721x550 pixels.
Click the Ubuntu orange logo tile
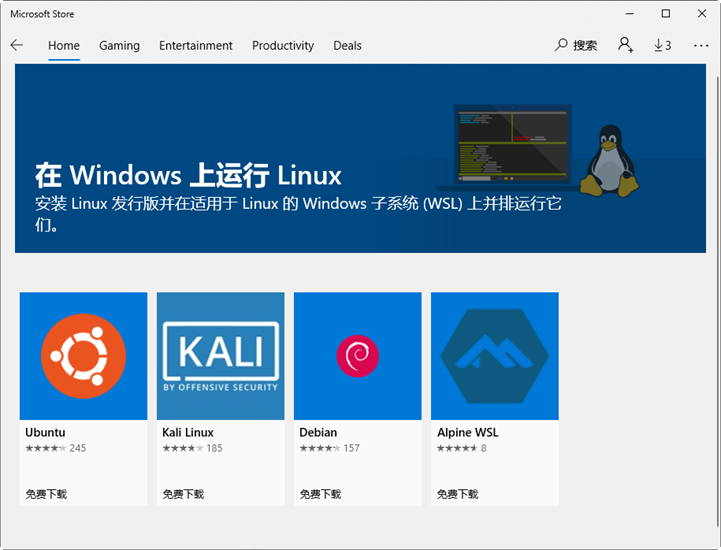click(x=83, y=356)
